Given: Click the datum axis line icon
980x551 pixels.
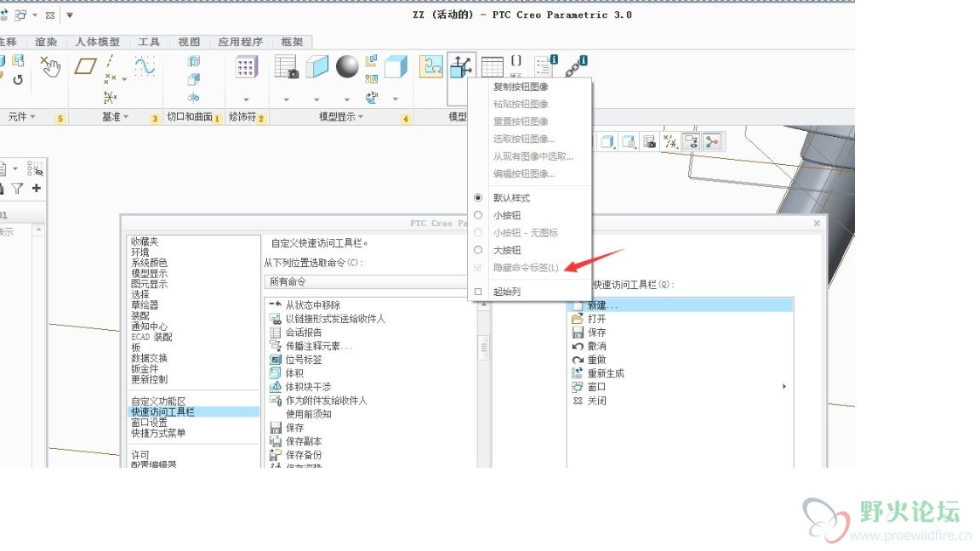Looking at the screenshot, I should click(110, 60).
